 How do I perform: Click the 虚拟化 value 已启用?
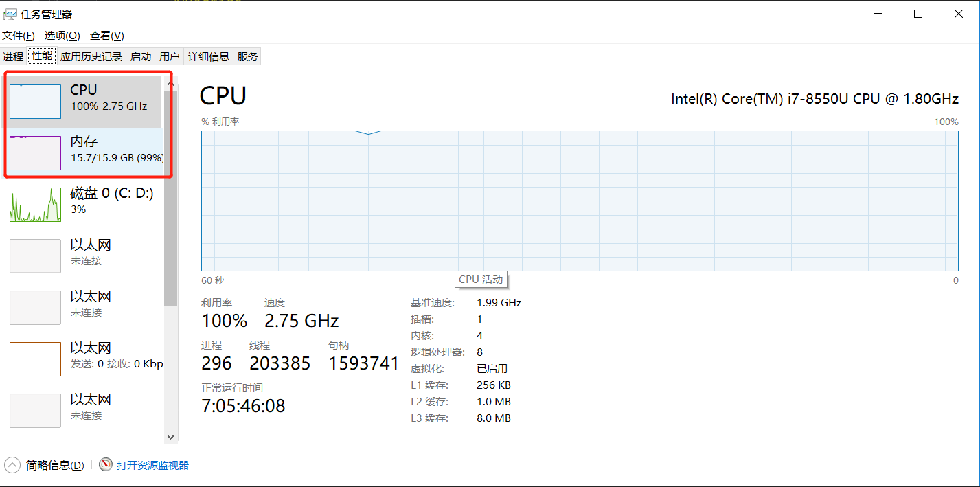[492, 368]
